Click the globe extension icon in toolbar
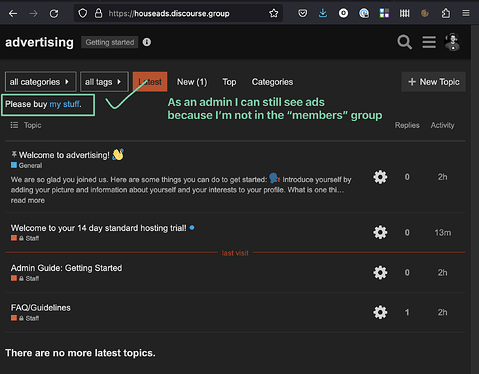This screenshot has height=374, width=479. point(364,13)
